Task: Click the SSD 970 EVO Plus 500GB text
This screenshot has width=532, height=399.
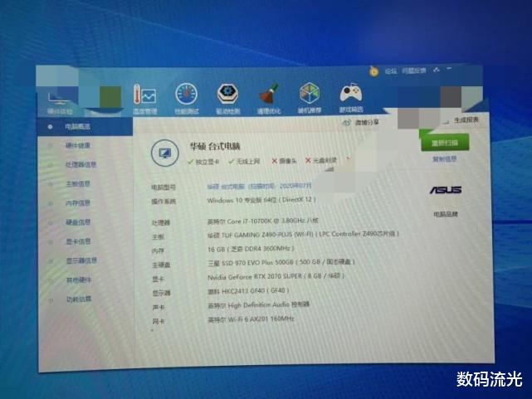Action: point(281,262)
